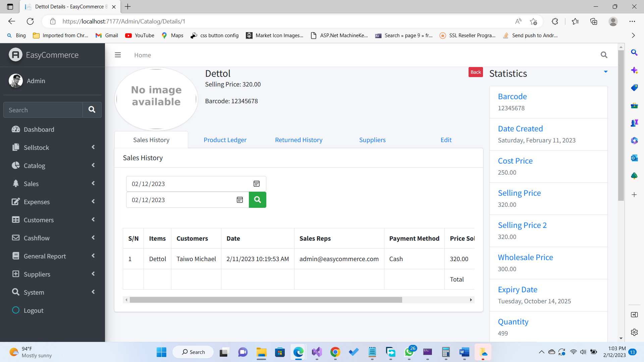Expand the Catalog sidebar submenu arrow

point(93,165)
